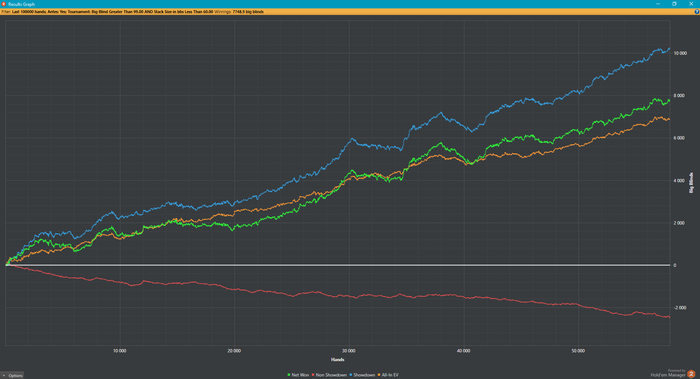
Task: Click the 30 000 x-axis value
Action: tap(349, 351)
